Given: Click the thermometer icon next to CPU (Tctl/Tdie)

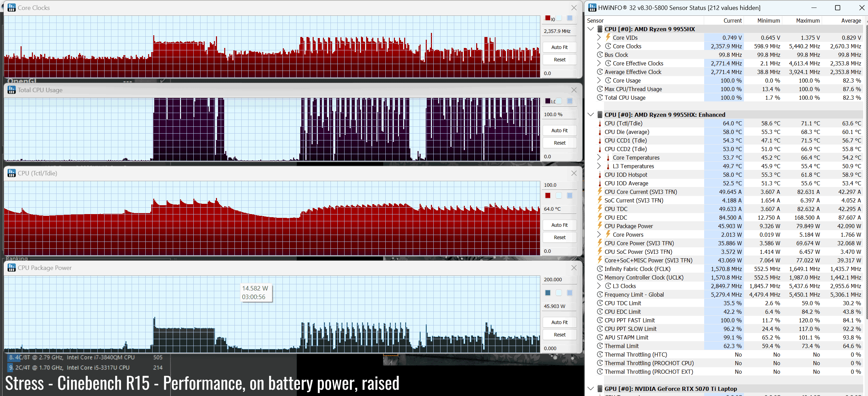Looking at the screenshot, I should [600, 123].
